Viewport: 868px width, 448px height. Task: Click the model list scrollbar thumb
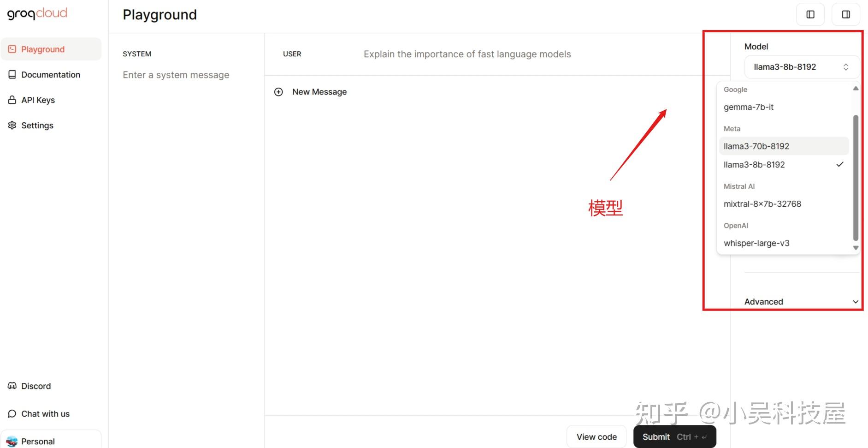(856, 178)
